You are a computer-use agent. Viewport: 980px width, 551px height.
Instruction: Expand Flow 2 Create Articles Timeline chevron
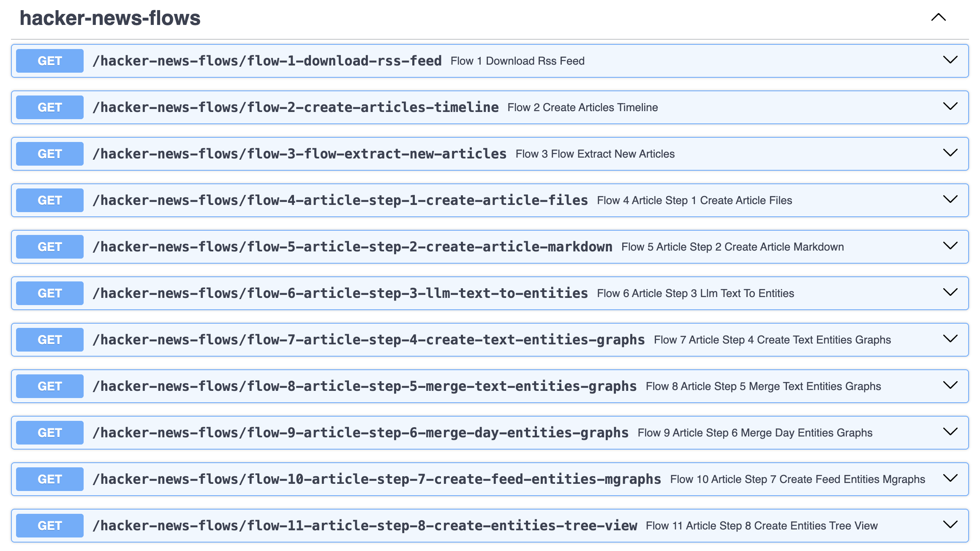point(950,106)
